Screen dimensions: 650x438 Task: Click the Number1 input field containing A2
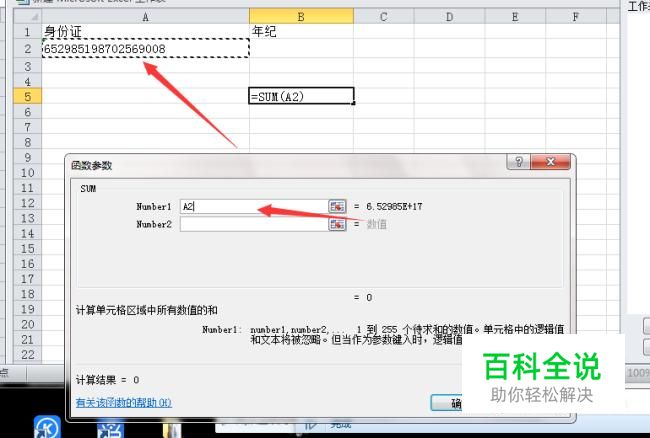[x=254, y=206]
